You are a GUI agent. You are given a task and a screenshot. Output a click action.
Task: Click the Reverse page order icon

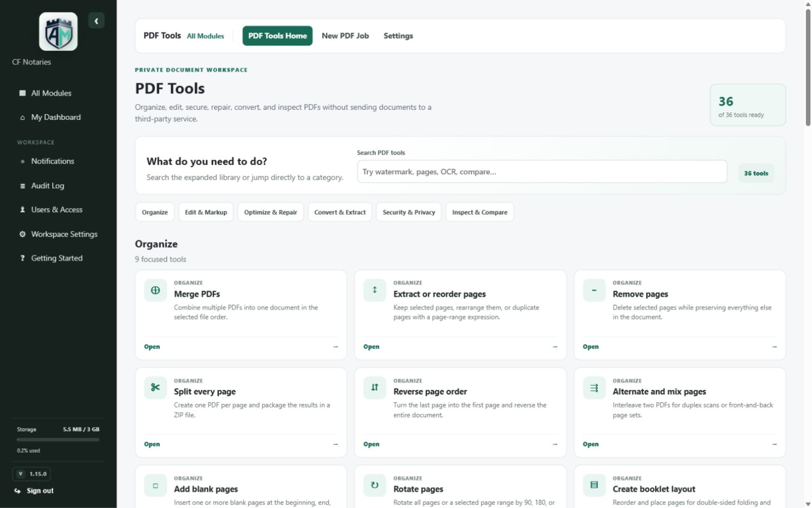pos(374,388)
